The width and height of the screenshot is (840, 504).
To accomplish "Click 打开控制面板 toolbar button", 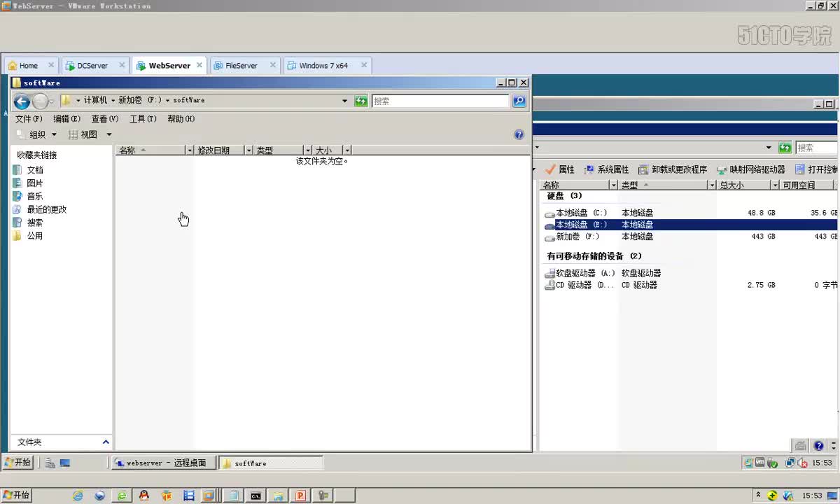I will pos(816,169).
